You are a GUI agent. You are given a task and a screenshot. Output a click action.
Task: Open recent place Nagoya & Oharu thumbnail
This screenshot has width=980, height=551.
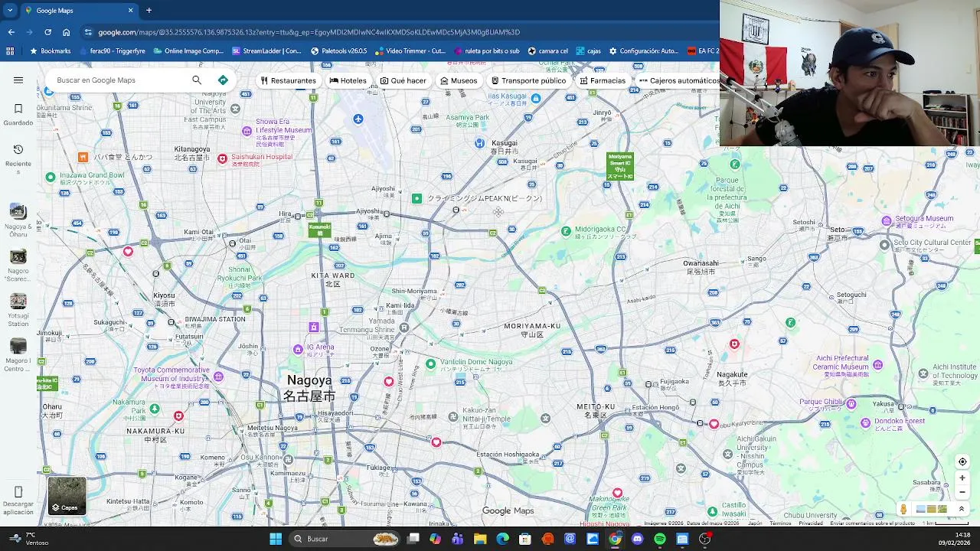pos(18,211)
